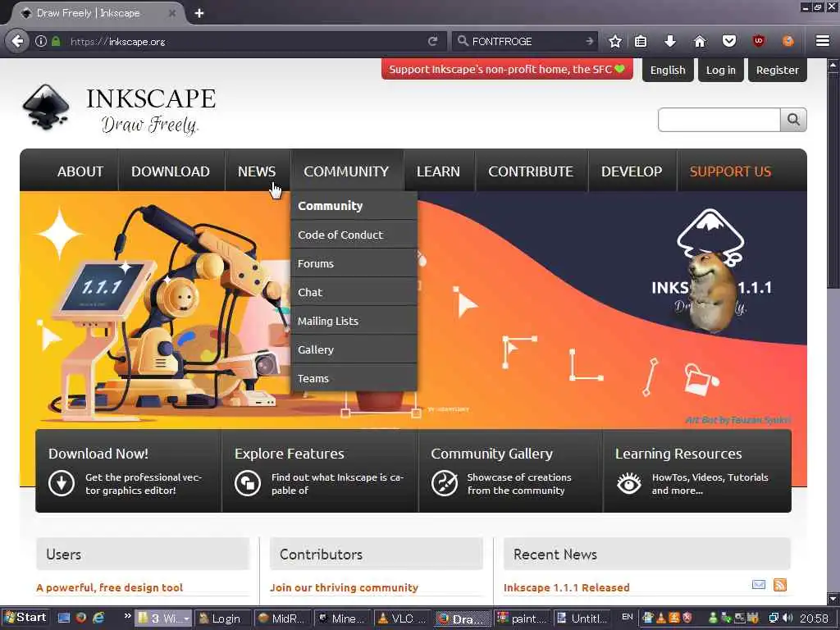840x630 pixels.
Task: Open 'Join our thriving community' link
Action: coord(344,587)
